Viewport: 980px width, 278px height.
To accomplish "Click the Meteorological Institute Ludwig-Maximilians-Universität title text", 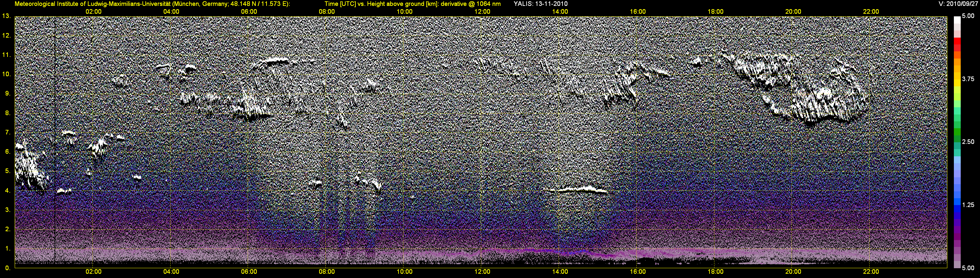I will tap(152, 4).
